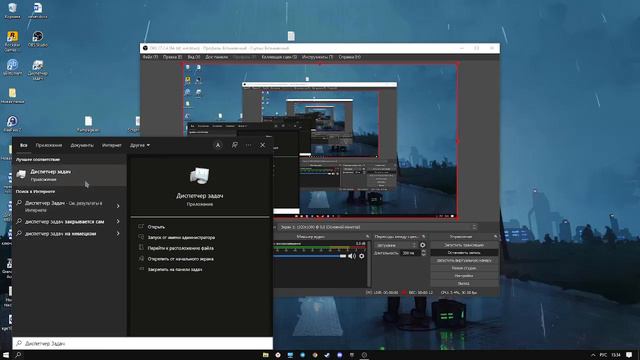Image resolution: width=640 pixels, height=360 pixels.
Task: Open the screen capture source selector bar
Action: 378,227
